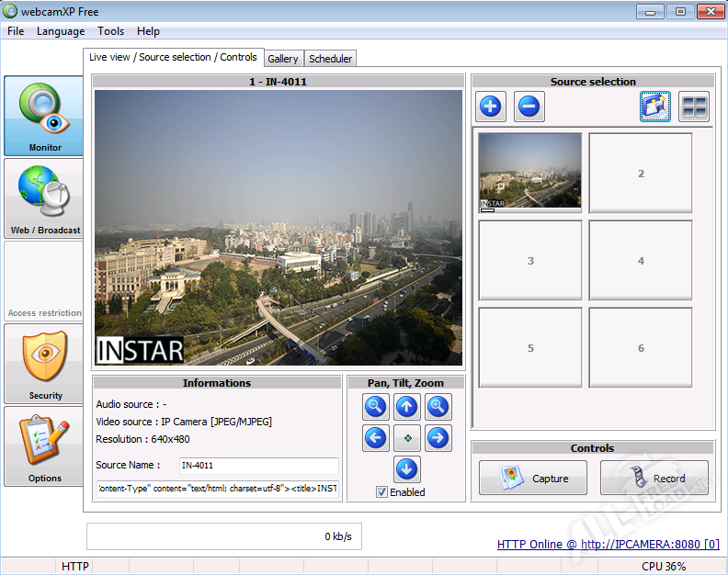Open the source wizard icon
Viewport: 728px width, 575px height.
click(x=655, y=107)
